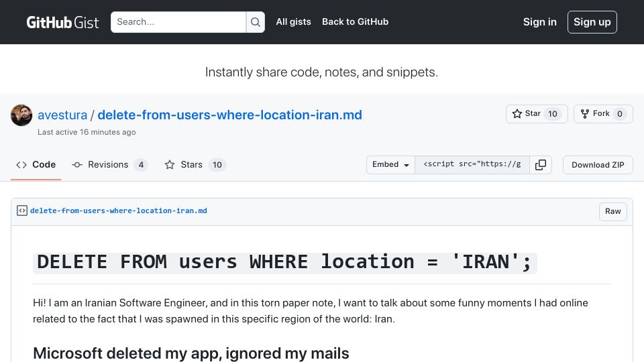Click the DELETE FROM users heading

284,263
